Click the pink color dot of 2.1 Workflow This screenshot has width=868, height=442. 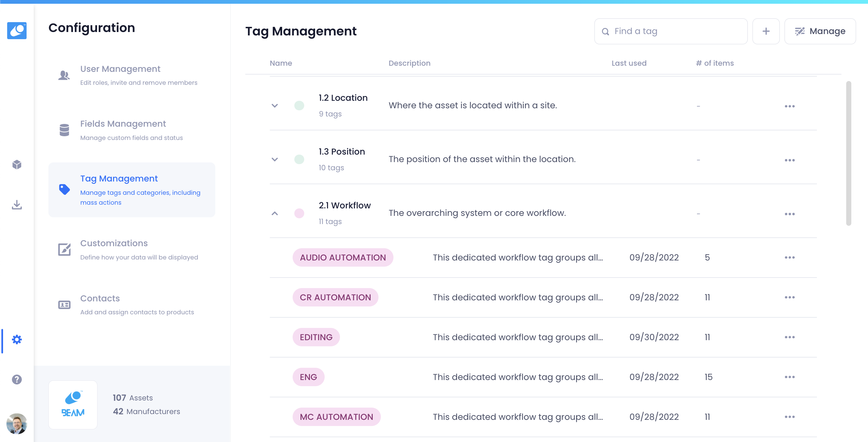(x=299, y=213)
